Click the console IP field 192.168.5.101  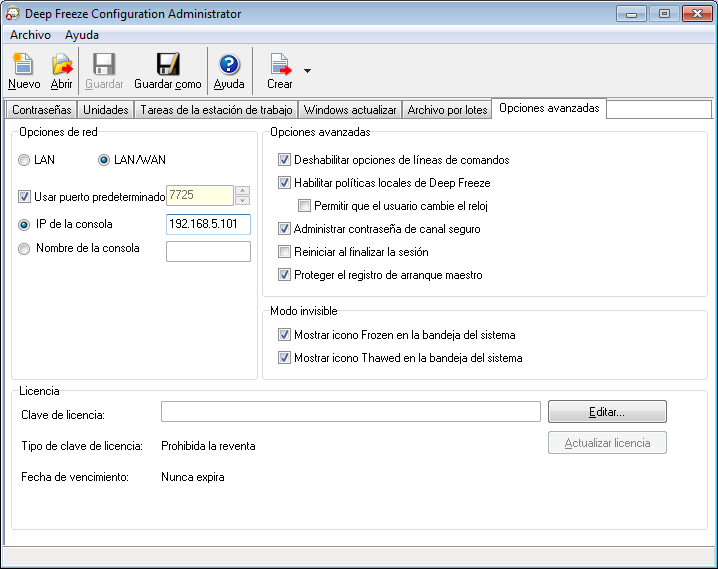208,224
